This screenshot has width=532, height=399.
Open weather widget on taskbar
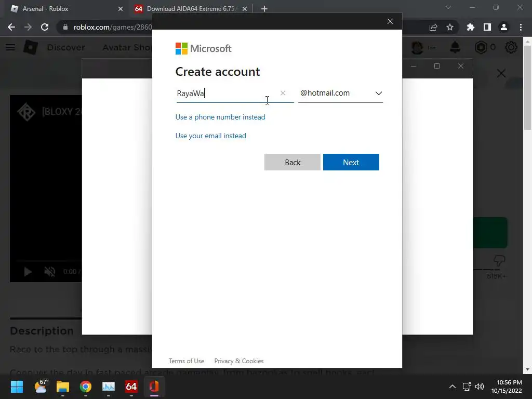coord(42,387)
